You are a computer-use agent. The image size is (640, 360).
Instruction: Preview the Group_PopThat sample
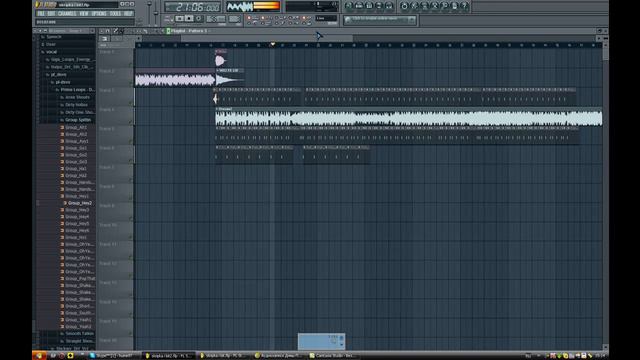78,278
